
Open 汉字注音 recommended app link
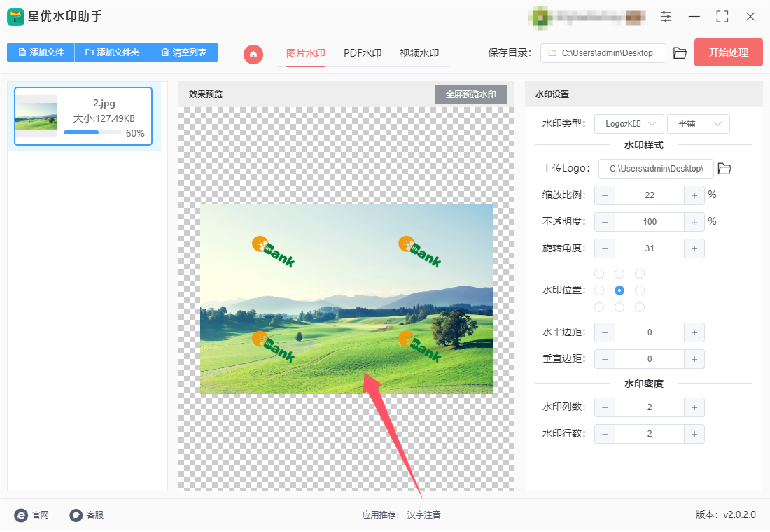click(x=423, y=514)
